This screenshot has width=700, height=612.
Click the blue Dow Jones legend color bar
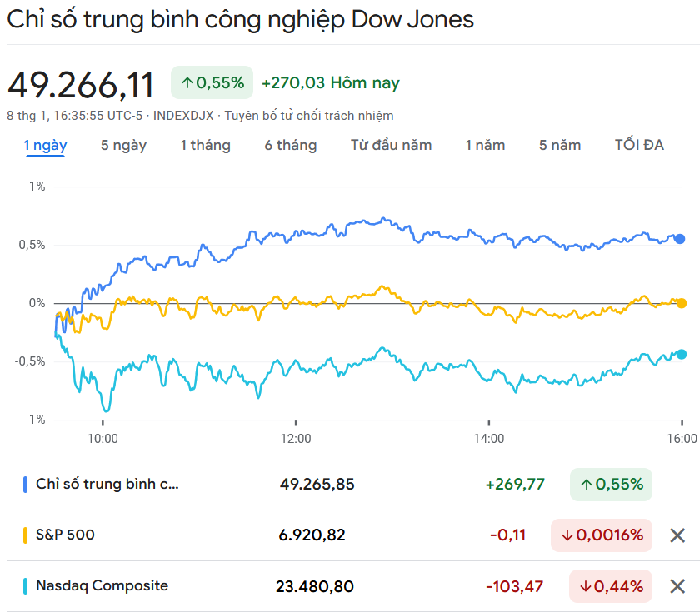pos(26,484)
